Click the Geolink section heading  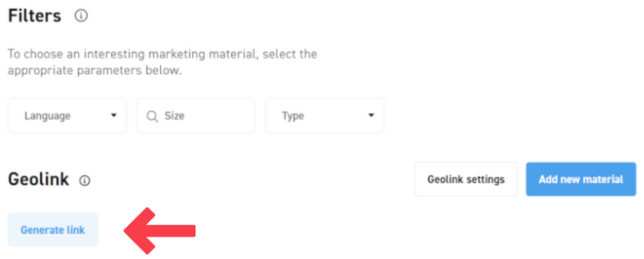tap(39, 179)
